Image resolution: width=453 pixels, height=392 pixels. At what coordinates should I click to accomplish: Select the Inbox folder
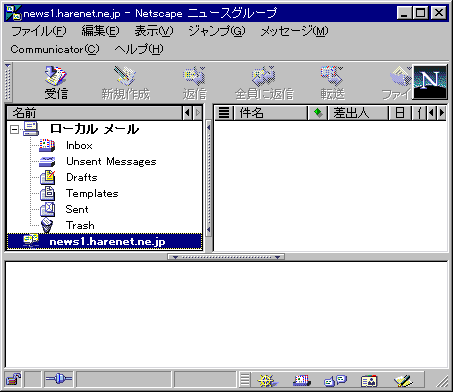point(79,145)
